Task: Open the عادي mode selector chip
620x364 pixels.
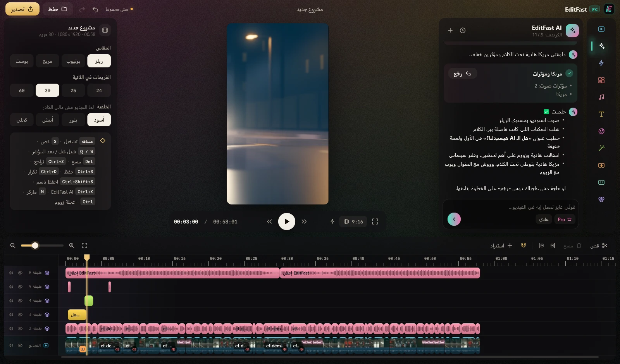Action: (x=544, y=219)
